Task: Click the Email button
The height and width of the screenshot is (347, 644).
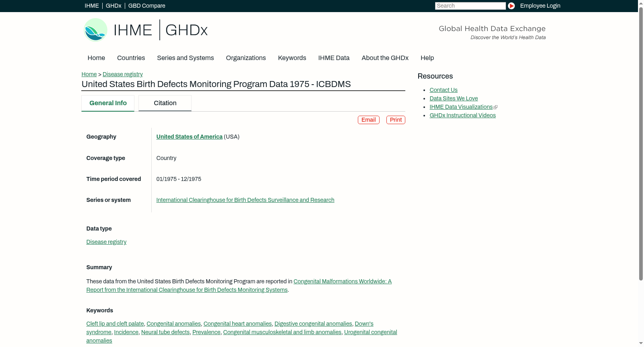Action: click(369, 120)
